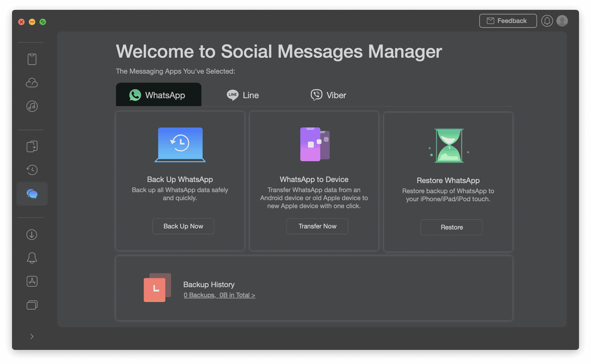The width and height of the screenshot is (591, 364).
Task: Expand the sidebar using the bottom chevron
Action: [x=32, y=336]
